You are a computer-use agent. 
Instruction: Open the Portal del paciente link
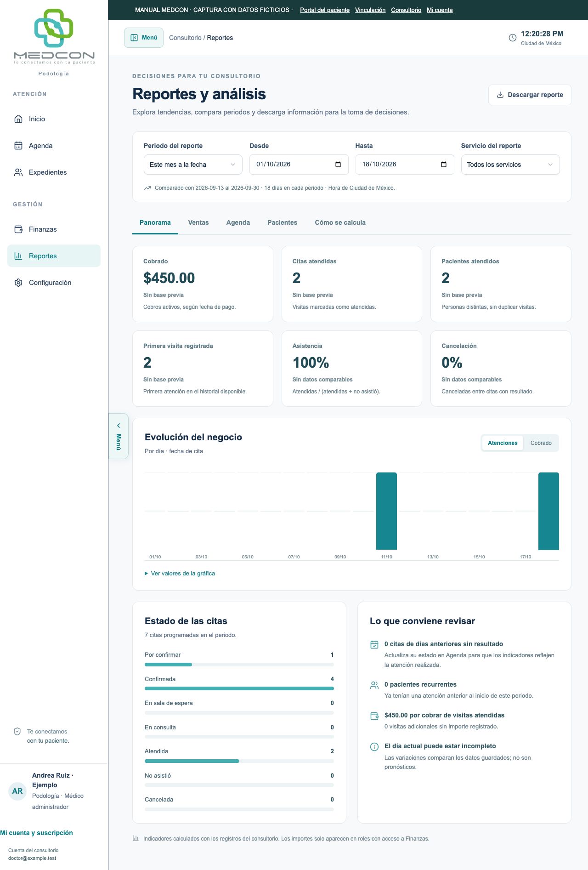click(x=325, y=10)
